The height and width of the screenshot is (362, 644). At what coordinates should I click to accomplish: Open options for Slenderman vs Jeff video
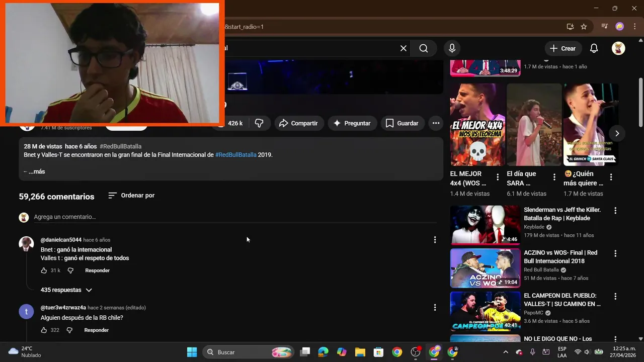(615, 211)
